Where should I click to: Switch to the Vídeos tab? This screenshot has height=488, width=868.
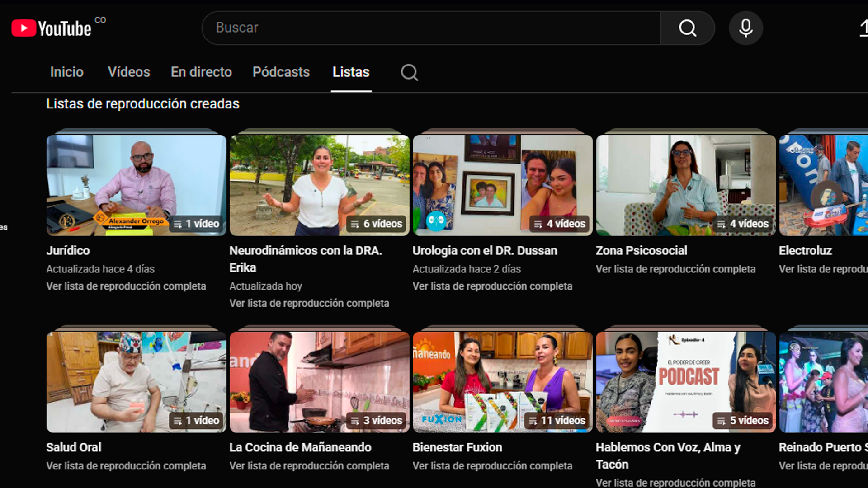click(x=128, y=72)
